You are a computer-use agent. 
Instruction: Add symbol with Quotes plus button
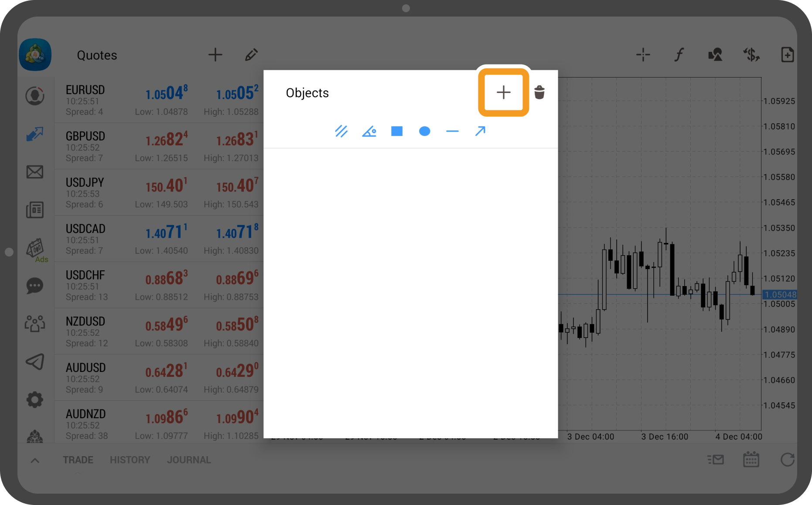coord(215,55)
